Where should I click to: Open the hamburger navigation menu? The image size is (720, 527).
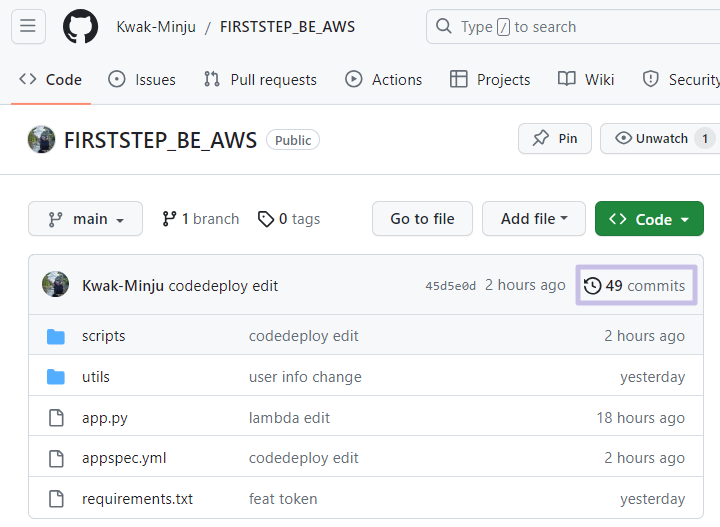(28, 27)
